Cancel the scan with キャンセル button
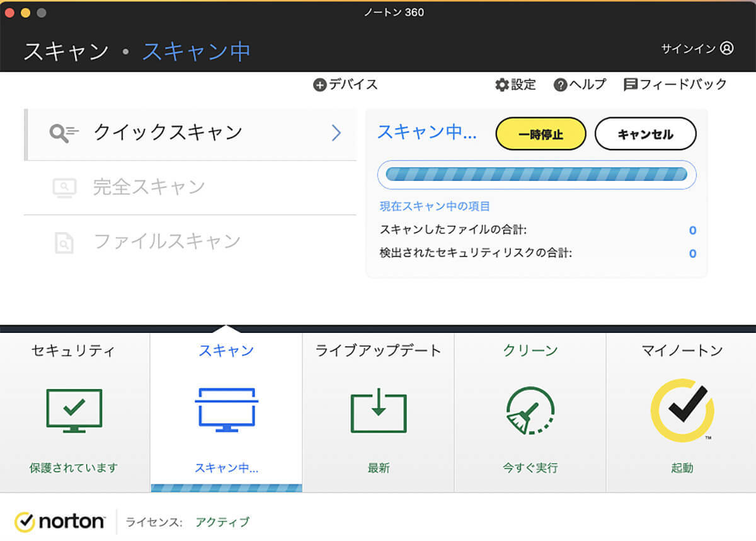Screen dimensions: 756x541 click(x=645, y=134)
